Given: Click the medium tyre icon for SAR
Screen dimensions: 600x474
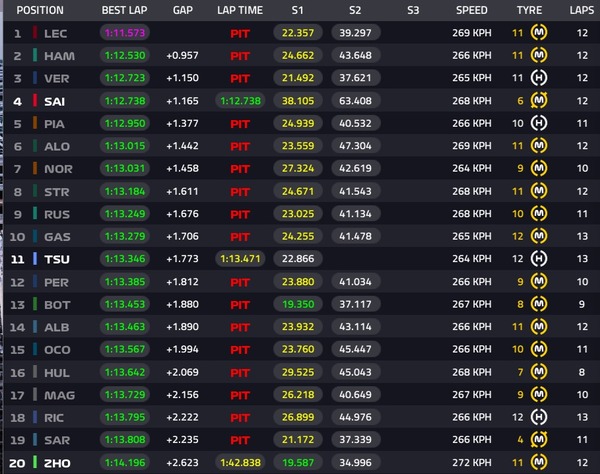Looking at the screenshot, I should [x=539, y=439].
